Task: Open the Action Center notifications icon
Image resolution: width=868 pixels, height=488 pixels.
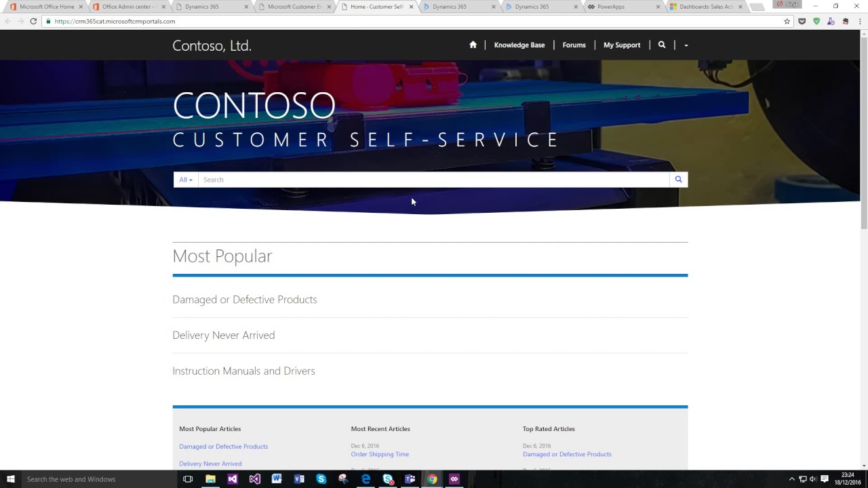Action: tap(825, 479)
